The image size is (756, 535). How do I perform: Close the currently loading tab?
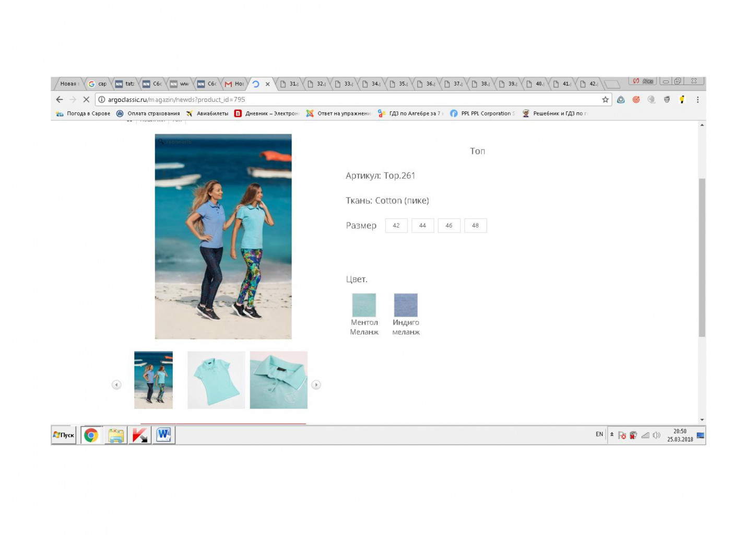[268, 84]
